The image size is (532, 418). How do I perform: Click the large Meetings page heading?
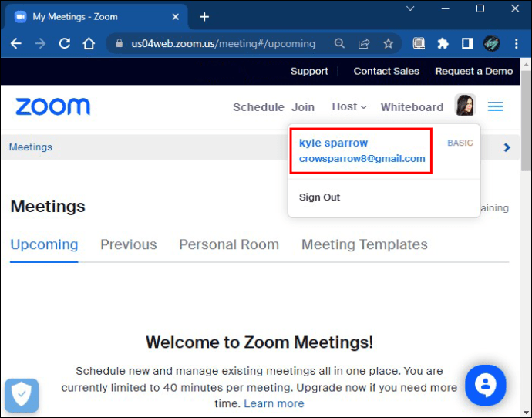point(48,206)
